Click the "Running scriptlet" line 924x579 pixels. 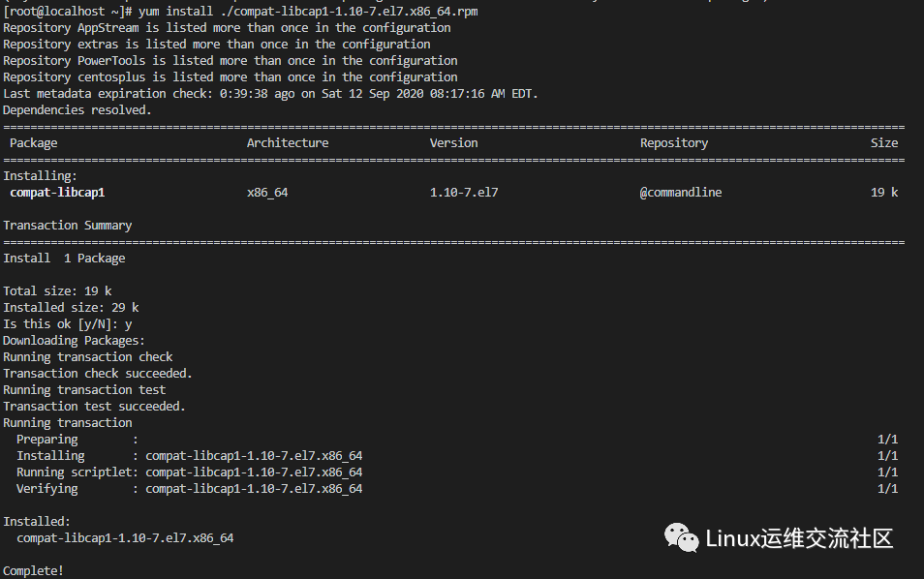(189, 472)
